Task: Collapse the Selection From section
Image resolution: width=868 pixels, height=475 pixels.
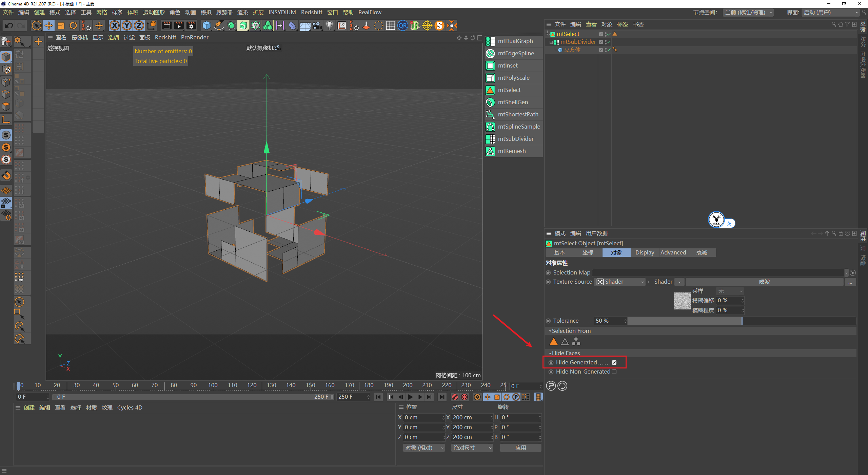Action: click(550, 331)
